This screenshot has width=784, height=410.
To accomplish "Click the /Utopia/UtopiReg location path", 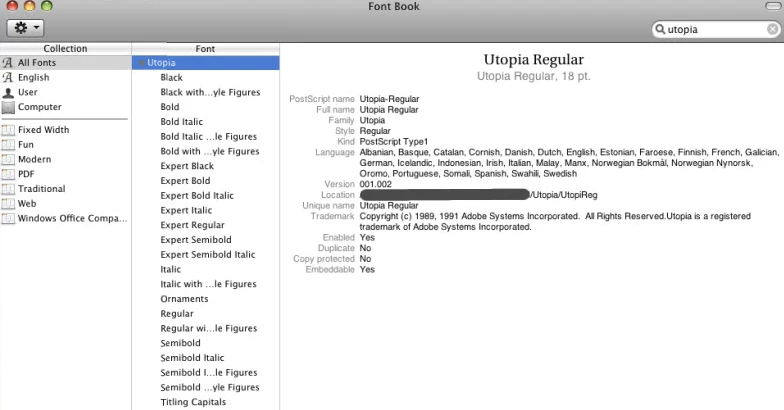I will tap(564, 195).
